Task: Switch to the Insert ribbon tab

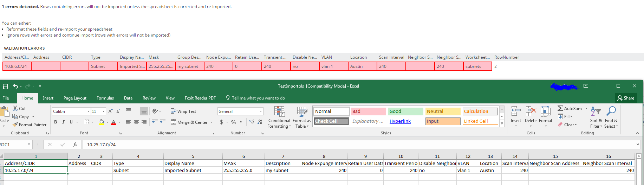Action: tap(48, 98)
